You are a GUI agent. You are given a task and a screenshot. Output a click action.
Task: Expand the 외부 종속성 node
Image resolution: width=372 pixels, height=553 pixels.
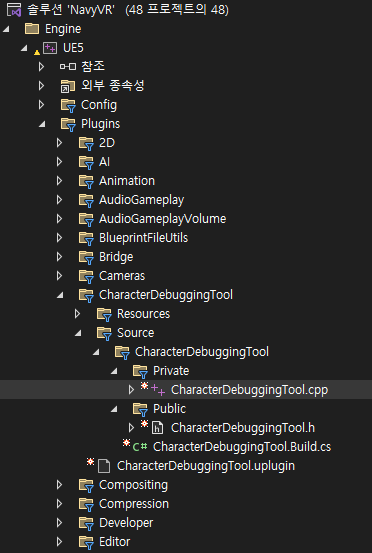coord(41,86)
